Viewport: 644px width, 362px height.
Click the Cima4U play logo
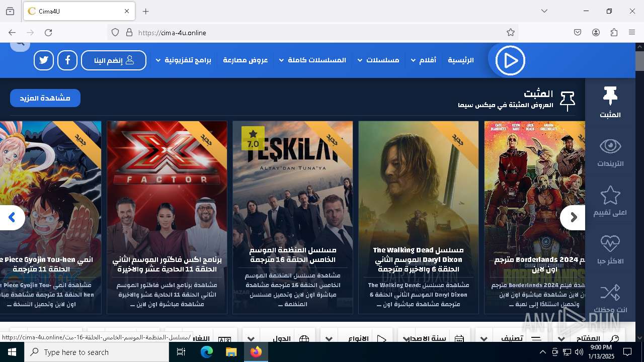tap(510, 60)
